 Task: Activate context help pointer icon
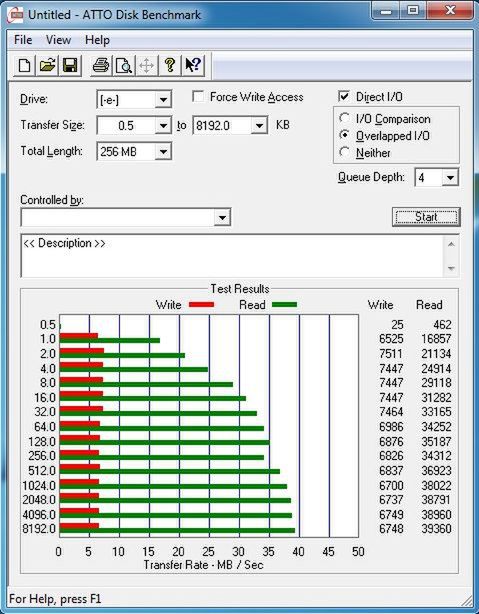tap(193, 65)
